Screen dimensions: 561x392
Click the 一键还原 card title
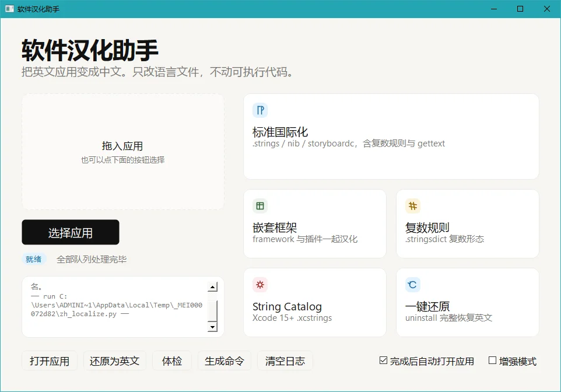427,306
